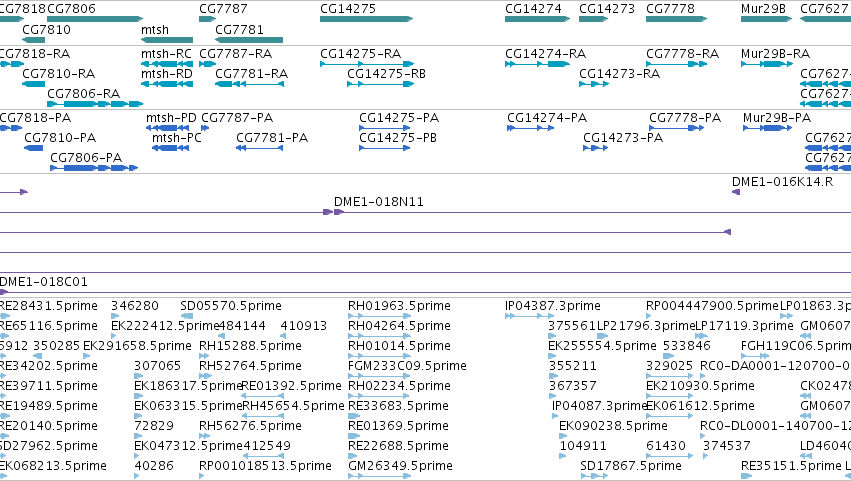The image size is (851, 481).
Task: Select transcript CG7781-RA
Action: pos(249,84)
